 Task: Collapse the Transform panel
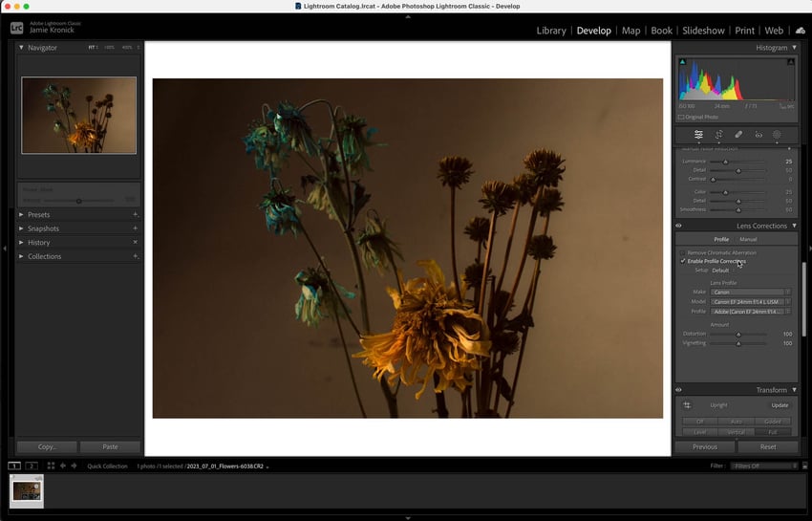click(x=794, y=390)
